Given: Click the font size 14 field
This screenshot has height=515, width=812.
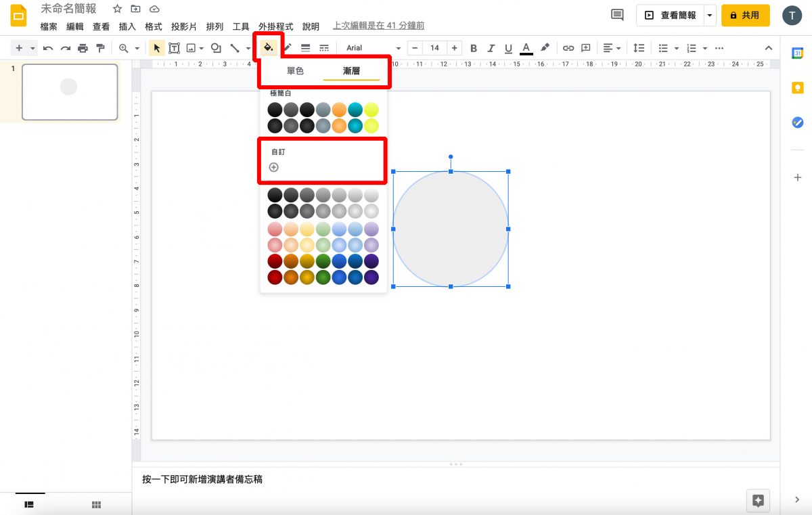Looking at the screenshot, I should 434,48.
